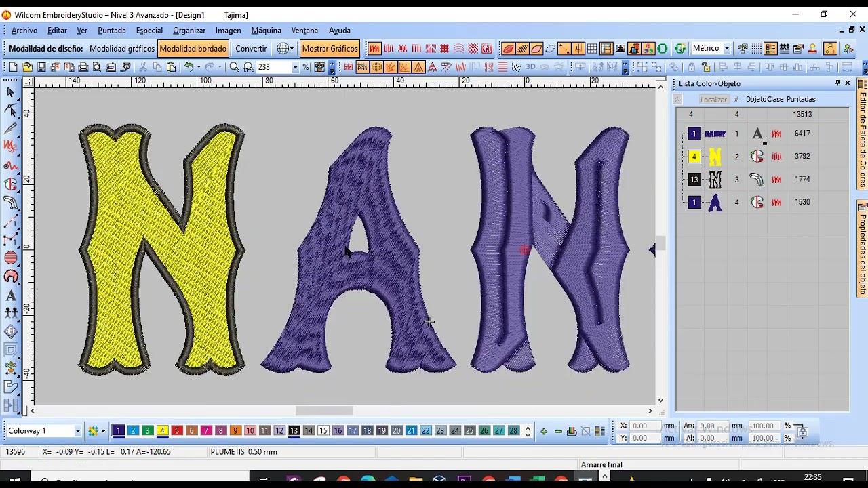Open the Organizar menu
The height and width of the screenshot is (488, 868).
click(189, 30)
